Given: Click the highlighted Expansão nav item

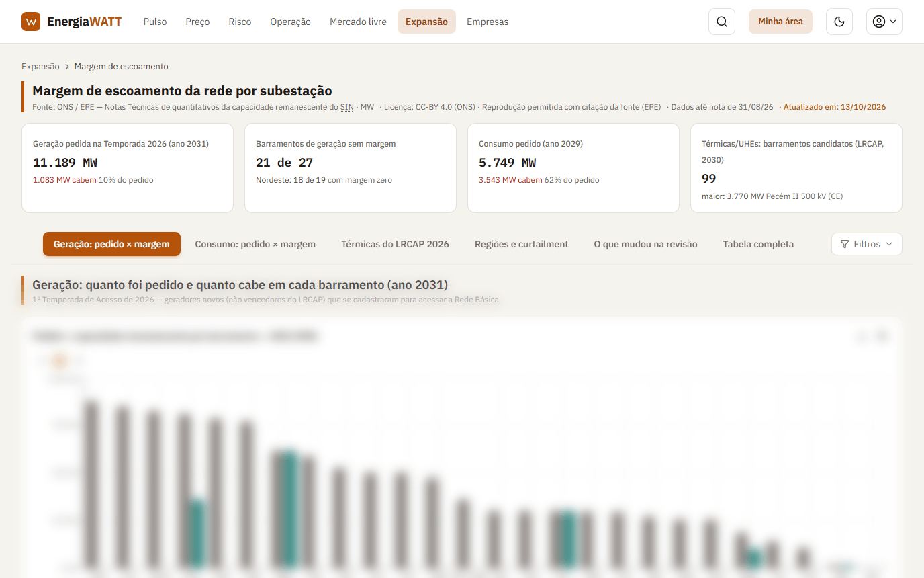Looking at the screenshot, I should tap(426, 22).
